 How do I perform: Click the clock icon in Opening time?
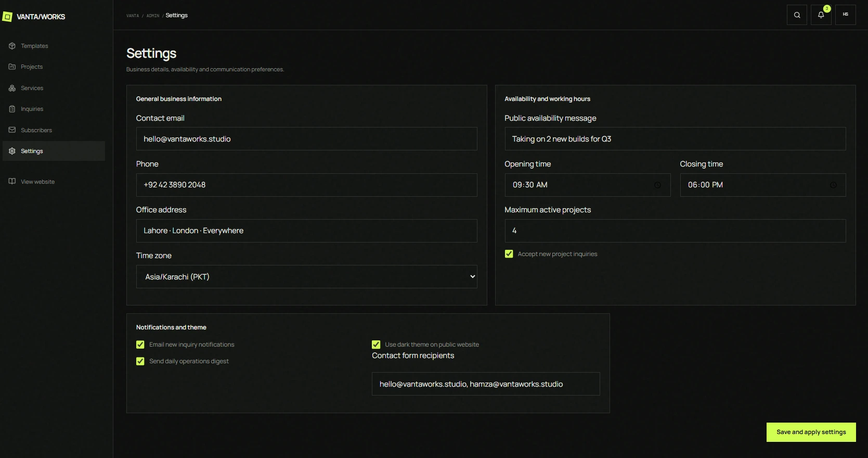pyautogui.click(x=657, y=185)
